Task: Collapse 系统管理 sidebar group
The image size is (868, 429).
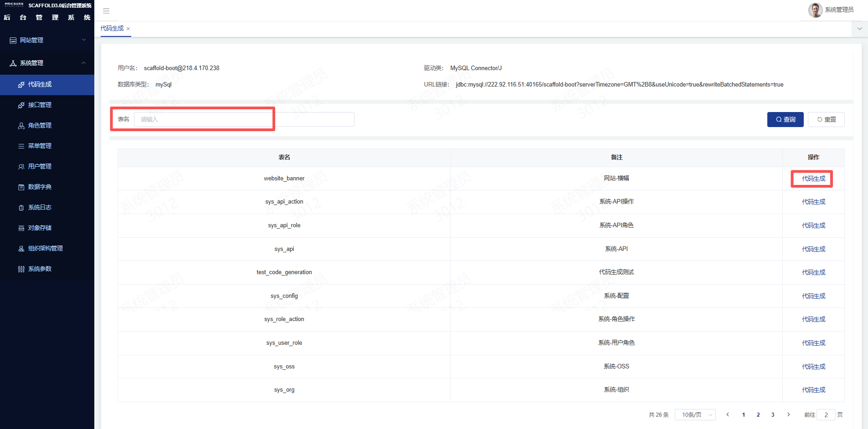Action: coord(47,63)
